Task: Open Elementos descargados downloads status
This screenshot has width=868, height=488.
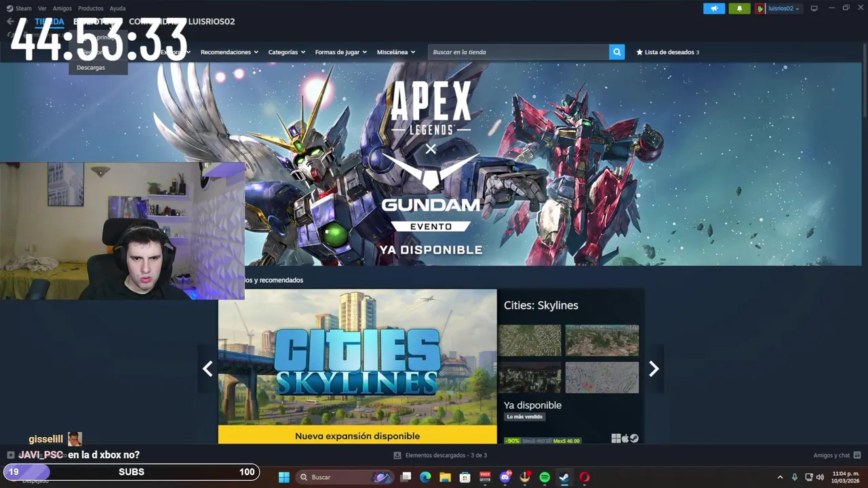Action: tap(441, 455)
